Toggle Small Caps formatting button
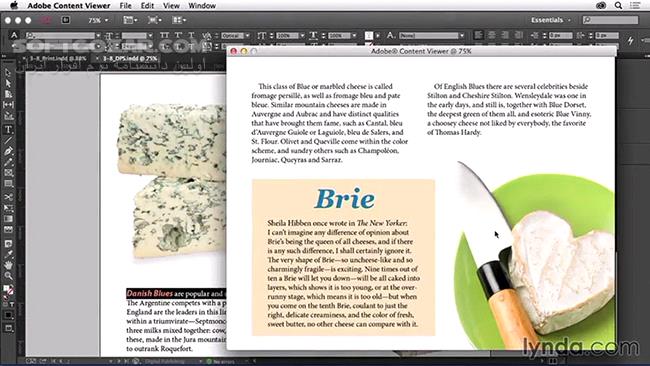 click(x=178, y=36)
